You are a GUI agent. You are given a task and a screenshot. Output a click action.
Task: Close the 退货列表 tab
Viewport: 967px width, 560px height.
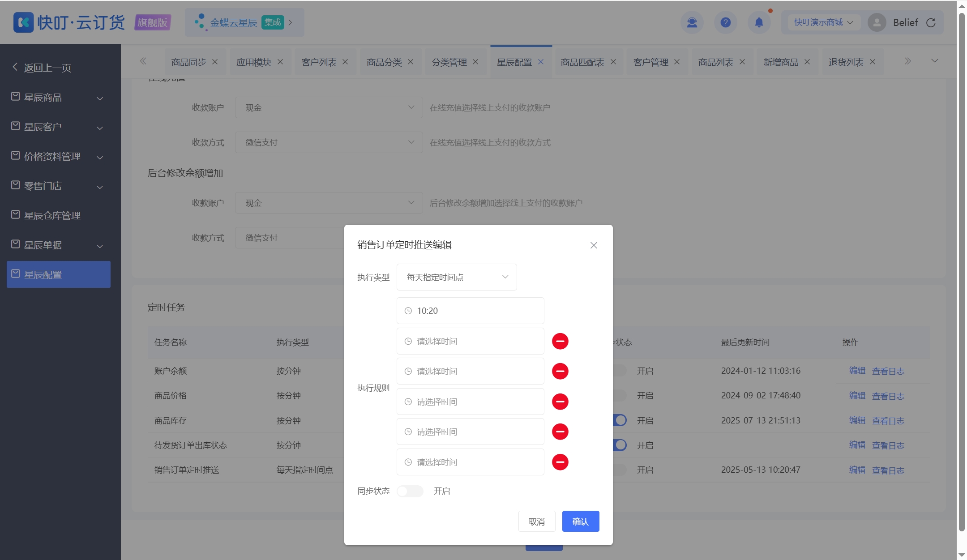[x=873, y=62]
